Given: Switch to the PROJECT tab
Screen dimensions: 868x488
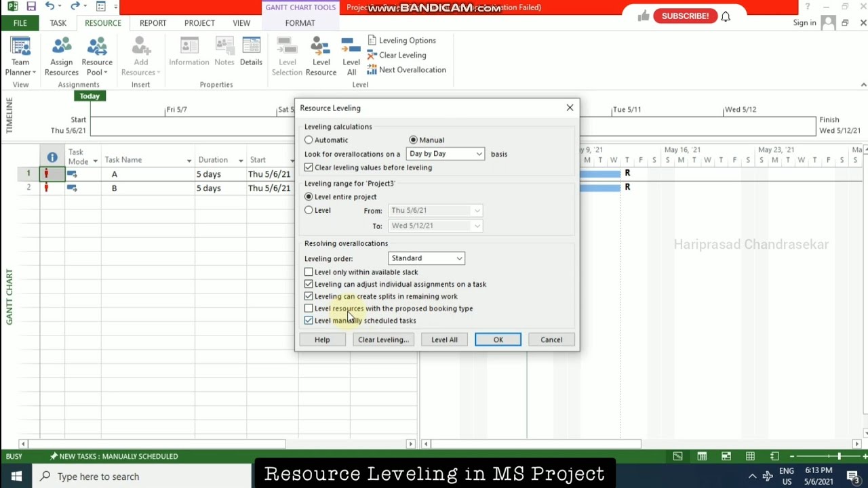Looking at the screenshot, I should pos(199,23).
